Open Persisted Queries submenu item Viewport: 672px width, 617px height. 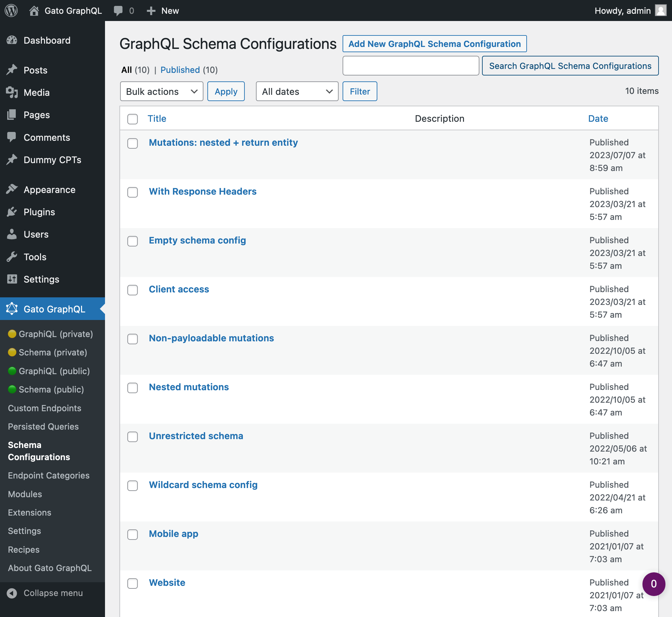pos(43,426)
